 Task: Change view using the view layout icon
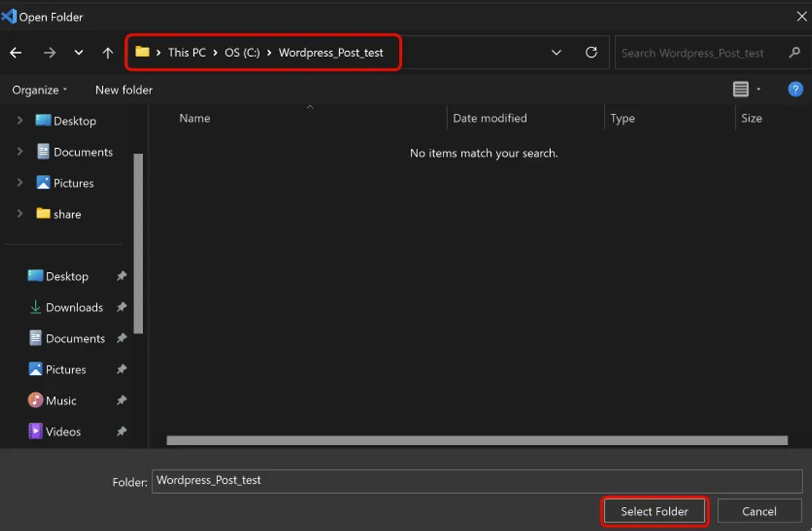click(741, 90)
